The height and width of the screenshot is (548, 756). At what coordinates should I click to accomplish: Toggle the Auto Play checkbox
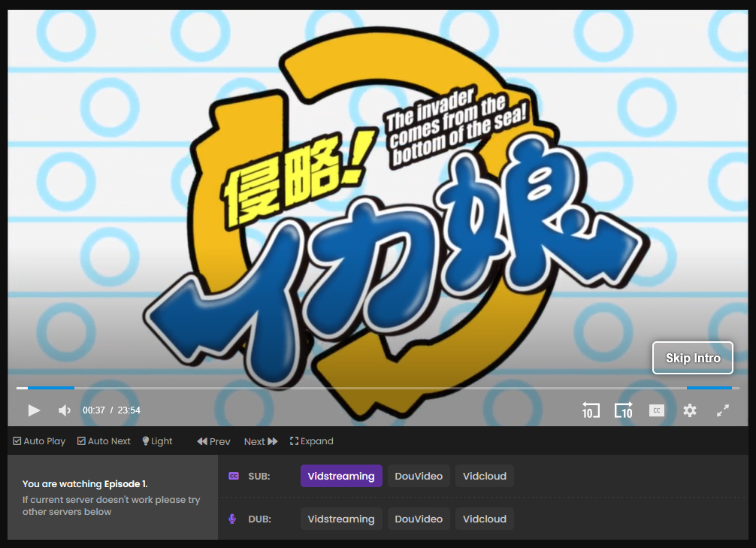39,441
